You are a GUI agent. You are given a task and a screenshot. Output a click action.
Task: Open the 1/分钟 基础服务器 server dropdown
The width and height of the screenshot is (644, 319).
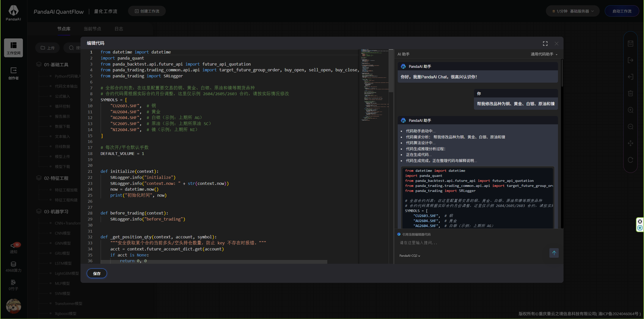click(x=573, y=11)
